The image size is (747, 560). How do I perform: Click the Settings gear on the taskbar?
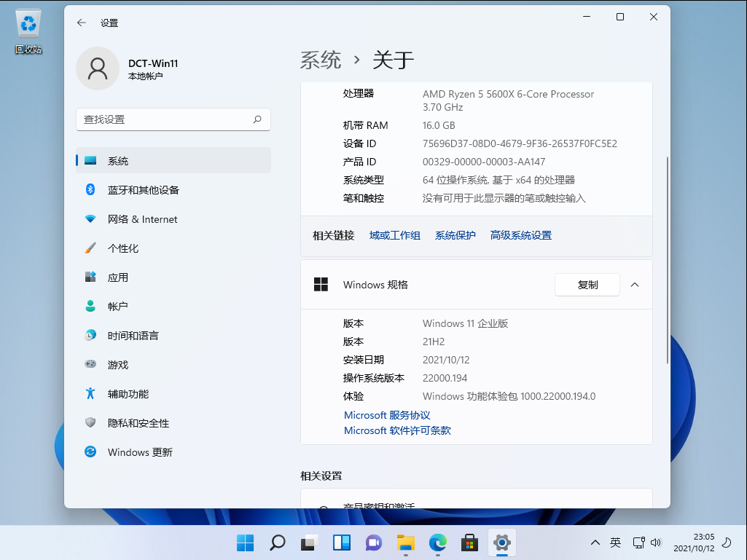[501, 543]
